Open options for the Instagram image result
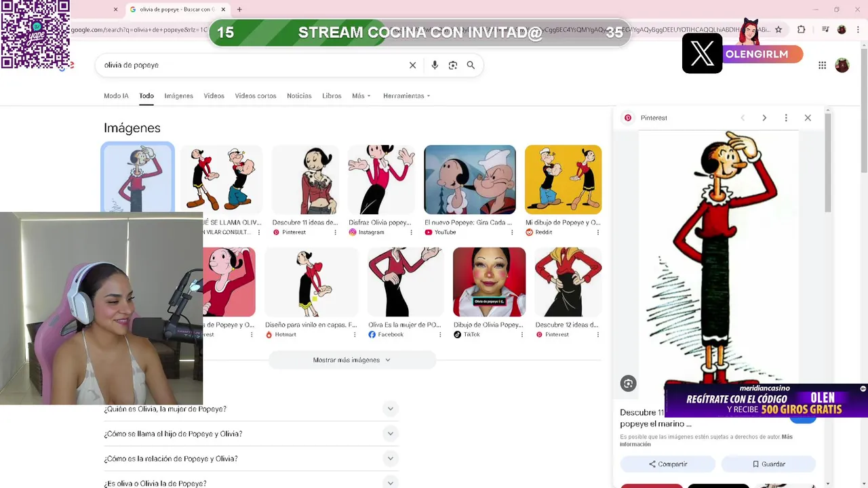Screen dimensions: 868x488 tap(411, 232)
